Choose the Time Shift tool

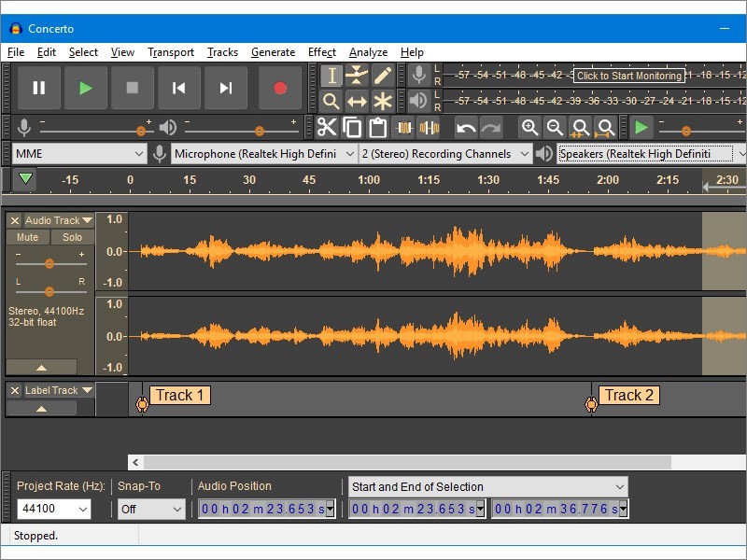point(357,101)
